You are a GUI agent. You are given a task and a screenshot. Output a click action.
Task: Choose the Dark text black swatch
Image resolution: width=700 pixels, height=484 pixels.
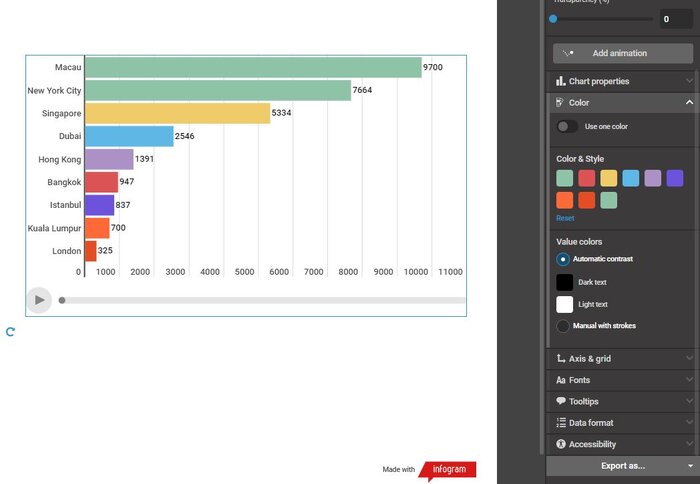click(564, 282)
